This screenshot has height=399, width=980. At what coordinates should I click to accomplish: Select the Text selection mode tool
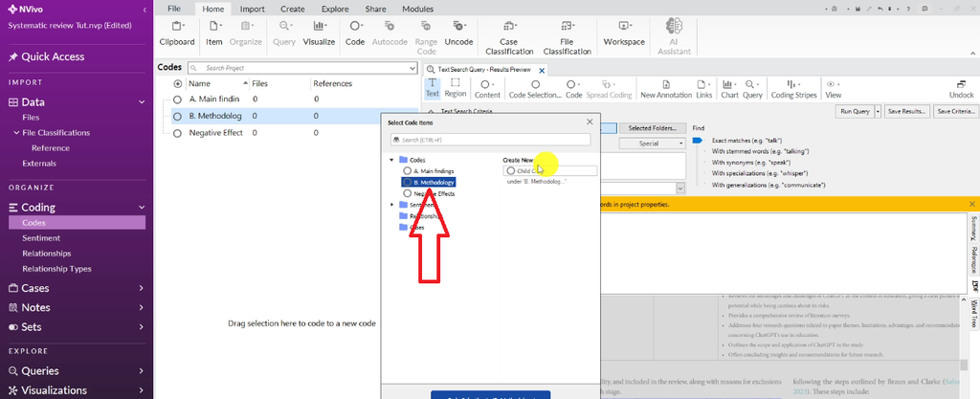tap(433, 88)
